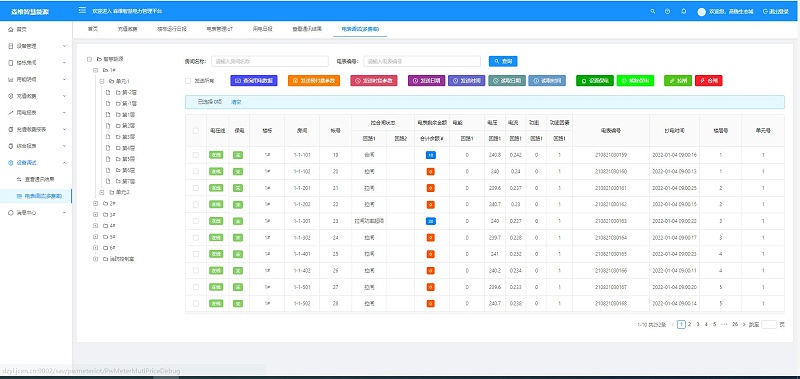Screen dimensions: 800x379
Task: Focus the 电表编号 input field
Action: [x=422, y=61]
